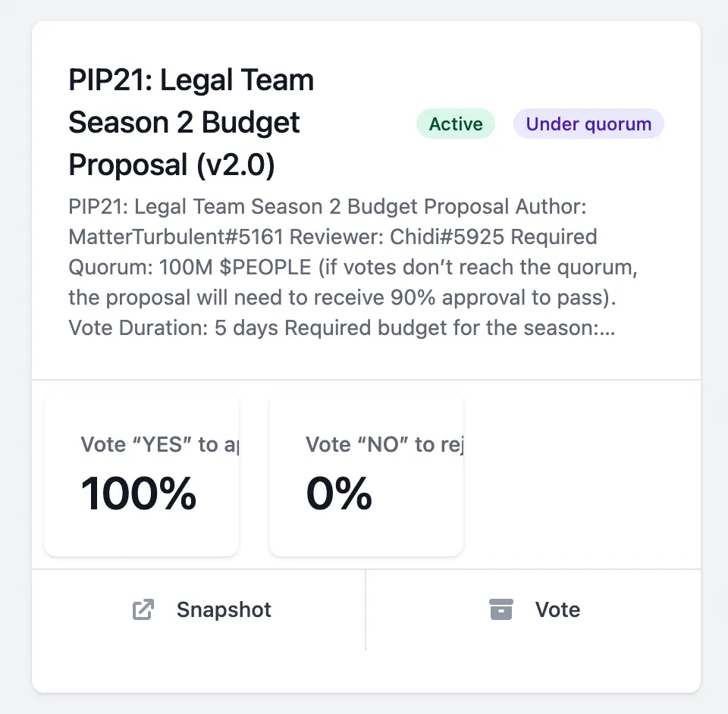Select the Vote "YES" option label
Image resolution: width=728 pixels, height=714 pixels.
pos(159,444)
